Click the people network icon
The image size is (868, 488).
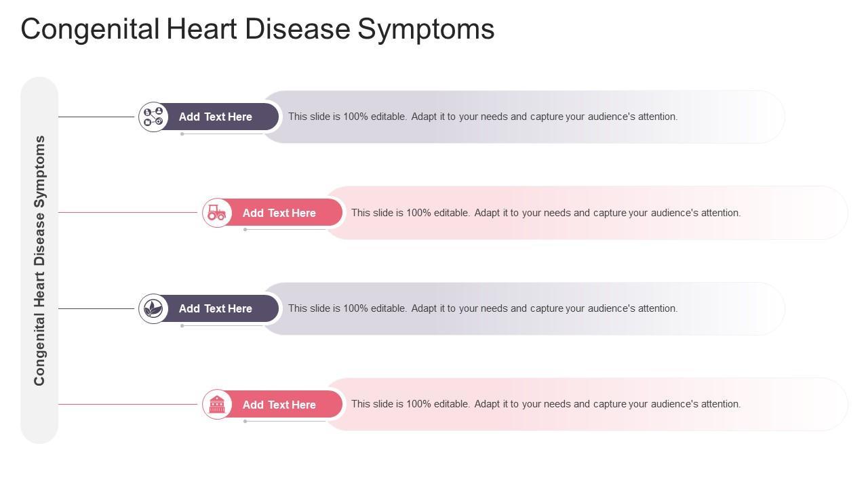[x=153, y=117]
